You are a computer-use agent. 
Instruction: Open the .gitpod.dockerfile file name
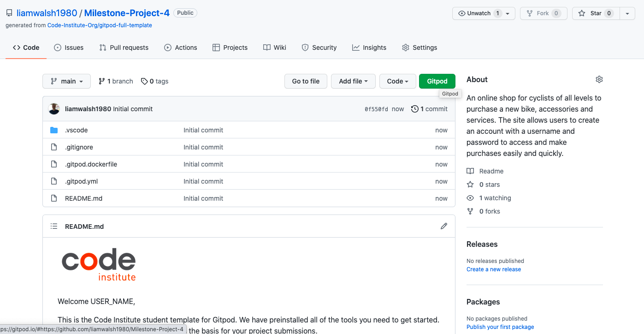pos(91,164)
